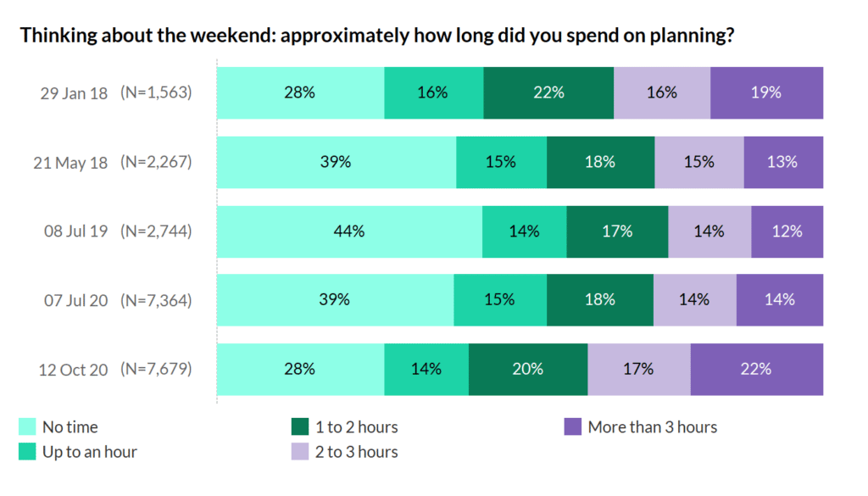Select the 39% segment in the 07 Jul 20 bar
Viewport: 868px width, 496px height.
(x=335, y=299)
